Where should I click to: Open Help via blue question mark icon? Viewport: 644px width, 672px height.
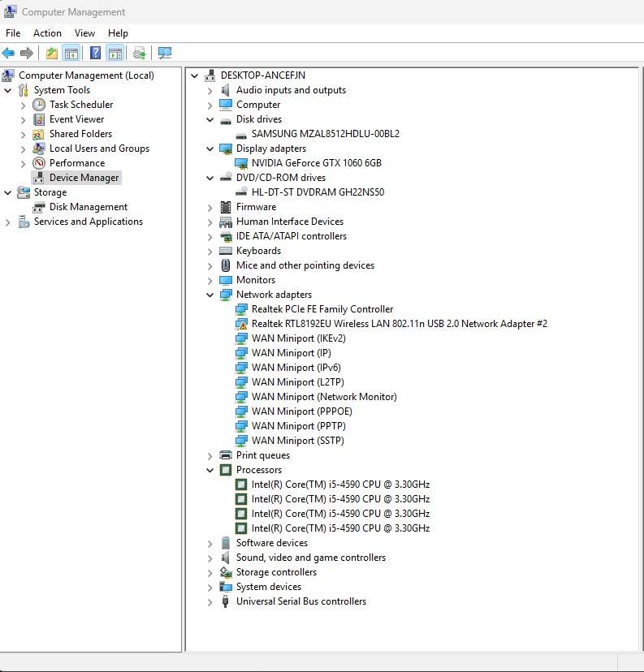click(95, 54)
